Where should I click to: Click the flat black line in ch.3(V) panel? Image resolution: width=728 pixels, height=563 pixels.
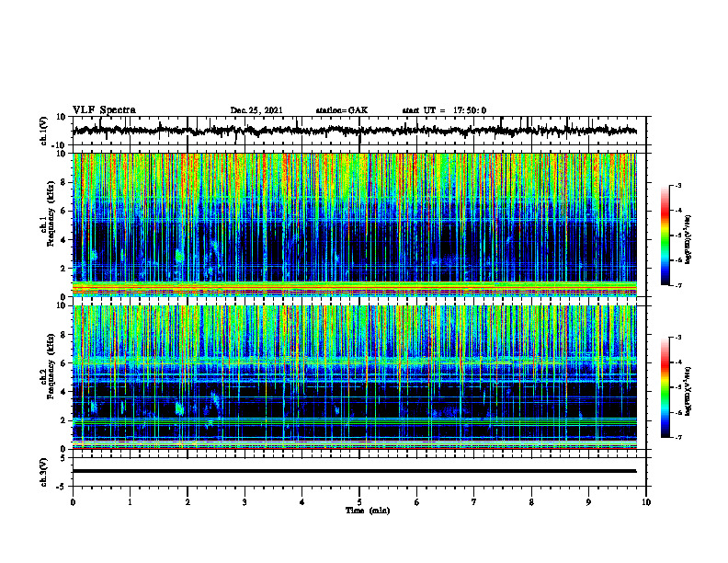pyautogui.click(x=354, y=471)
